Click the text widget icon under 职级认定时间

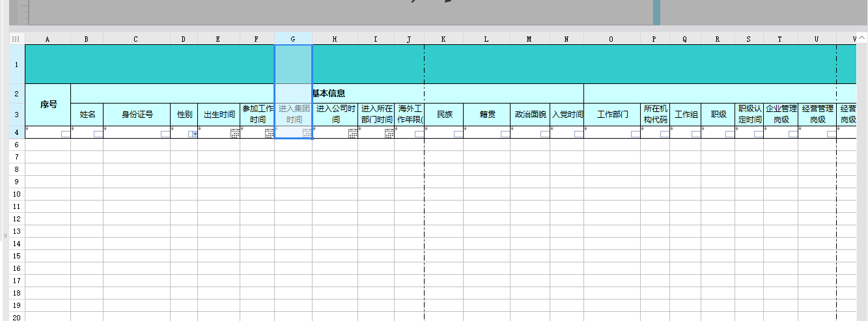(x=759, y=134)
